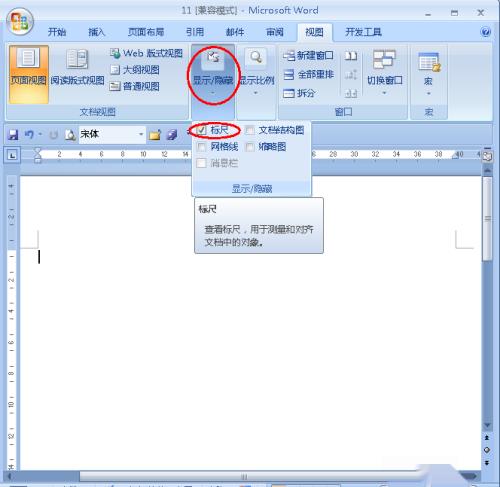This screenshot has height=487, width=500.
Task: Jump to previous page button
Action: 487,438
